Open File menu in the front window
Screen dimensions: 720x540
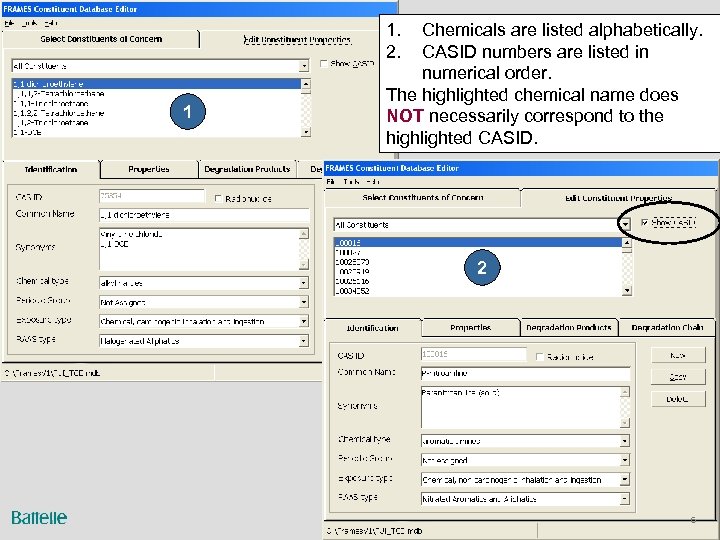pyautogui.click(x=330, y=182)
